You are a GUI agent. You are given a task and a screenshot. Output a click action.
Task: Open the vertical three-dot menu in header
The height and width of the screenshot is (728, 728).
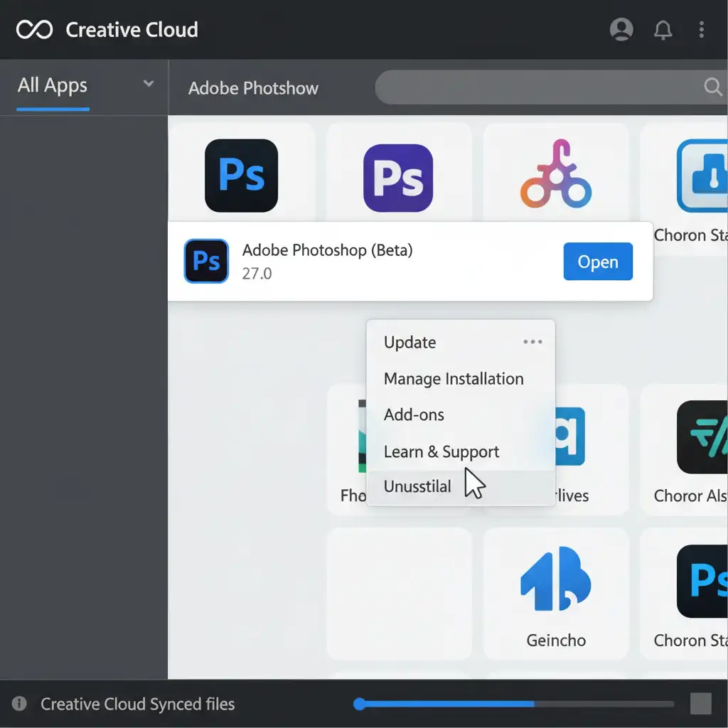coord(702,30)
